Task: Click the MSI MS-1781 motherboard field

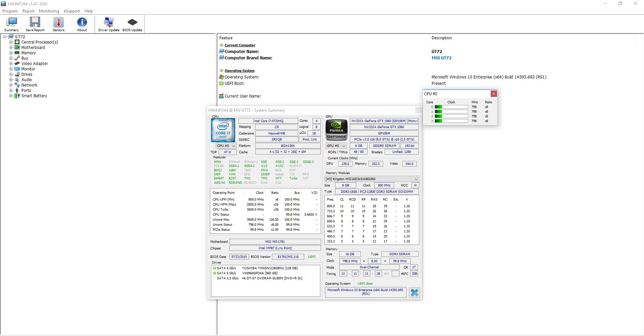Action: click(275, 242)
